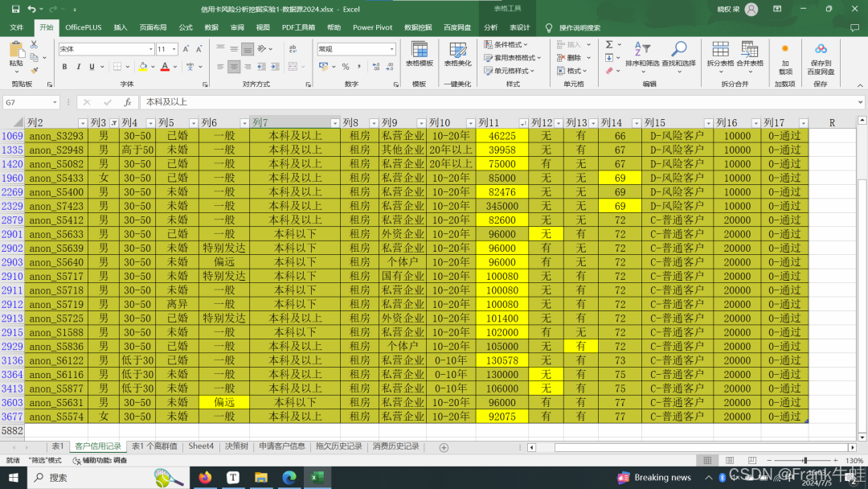Expand the number format box 常规
The width and height of the screenshot is (868, 489).
coord(391,49)
